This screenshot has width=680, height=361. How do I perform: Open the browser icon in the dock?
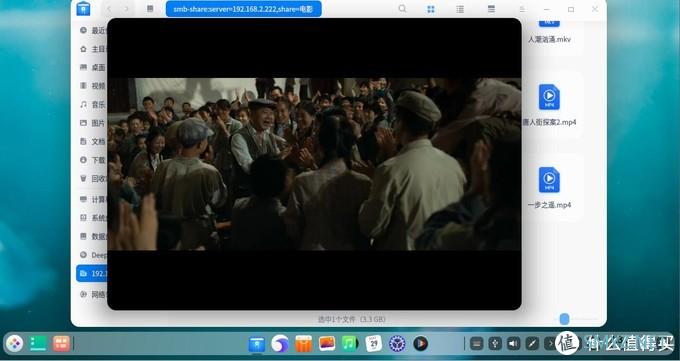tap(280, 344)
